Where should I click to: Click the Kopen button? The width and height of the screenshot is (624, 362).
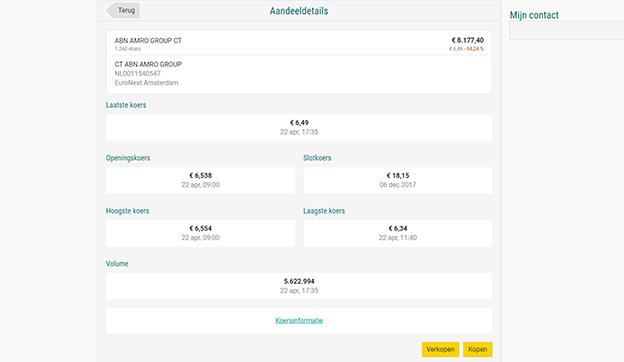click(x=478, y=349)
